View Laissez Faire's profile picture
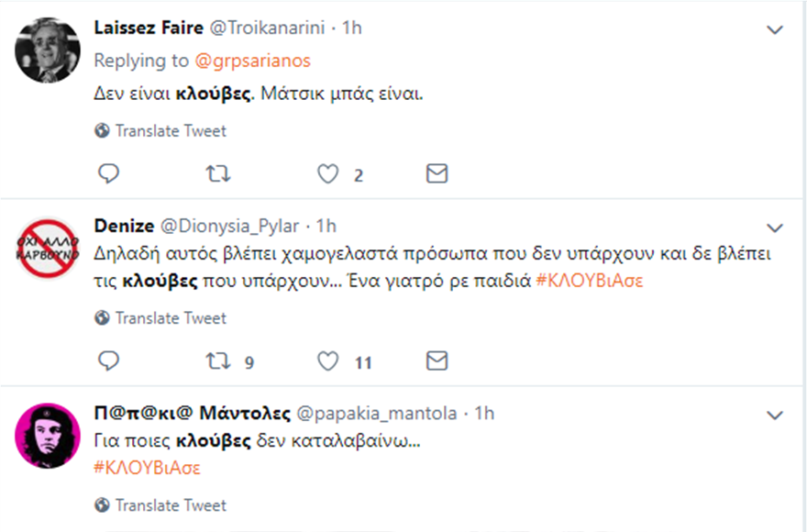Screen dimensions: 807x532 pyautogui.click(x=48, y=50)
